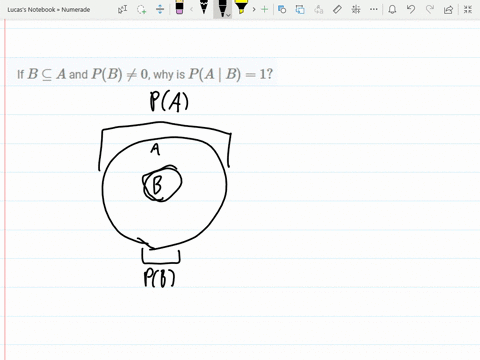This screenshot has width=480, height=360.
Task: Share this notebook page
Action: (449, 9)
